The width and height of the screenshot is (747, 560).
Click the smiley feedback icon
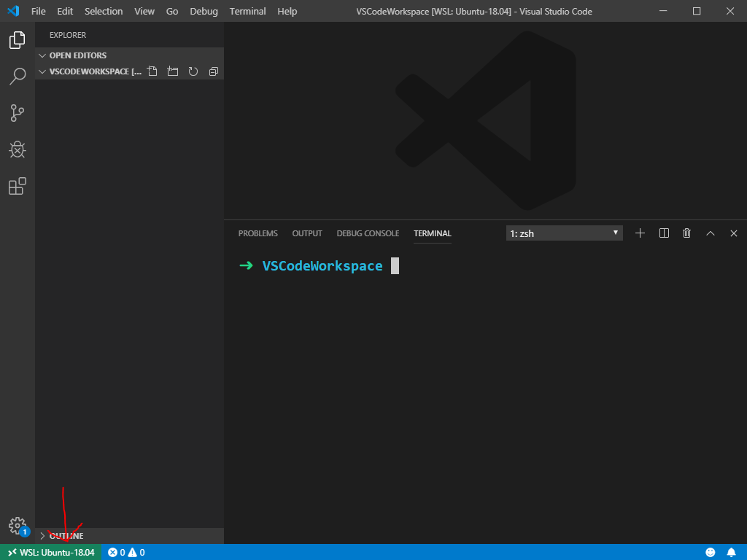tap(711, 553)
